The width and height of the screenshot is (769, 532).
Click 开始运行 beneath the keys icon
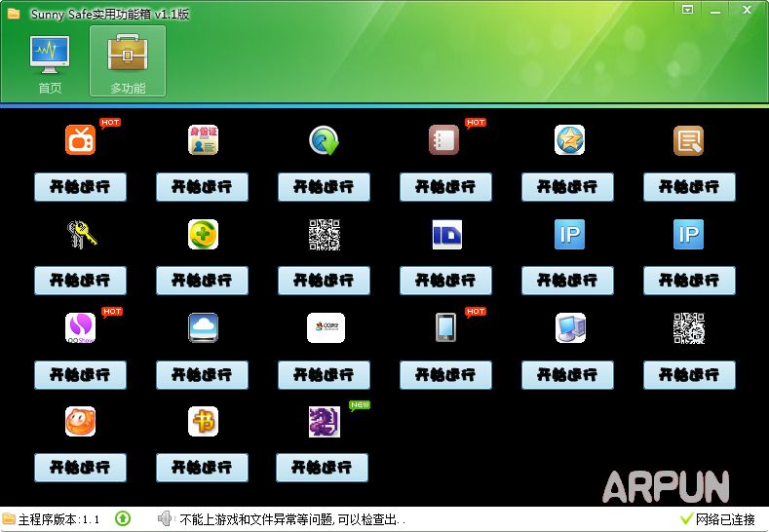click(x=81, y=281)
